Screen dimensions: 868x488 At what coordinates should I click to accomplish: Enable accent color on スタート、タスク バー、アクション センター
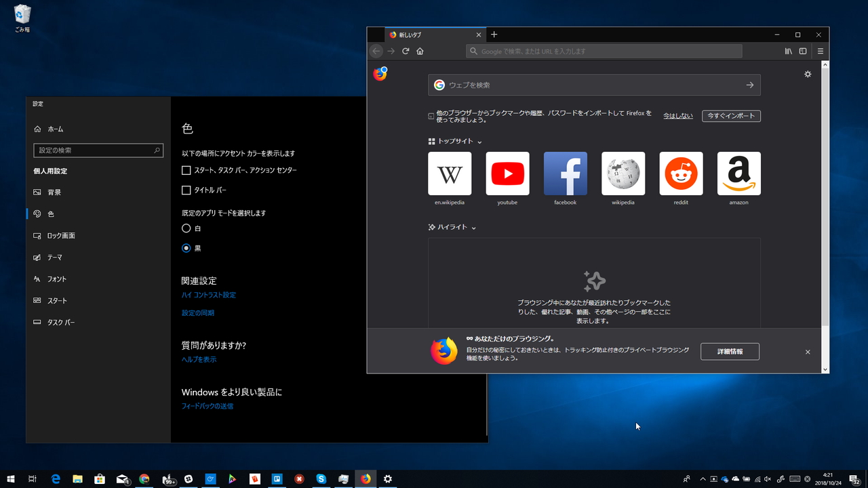click(x=186, y=170)
